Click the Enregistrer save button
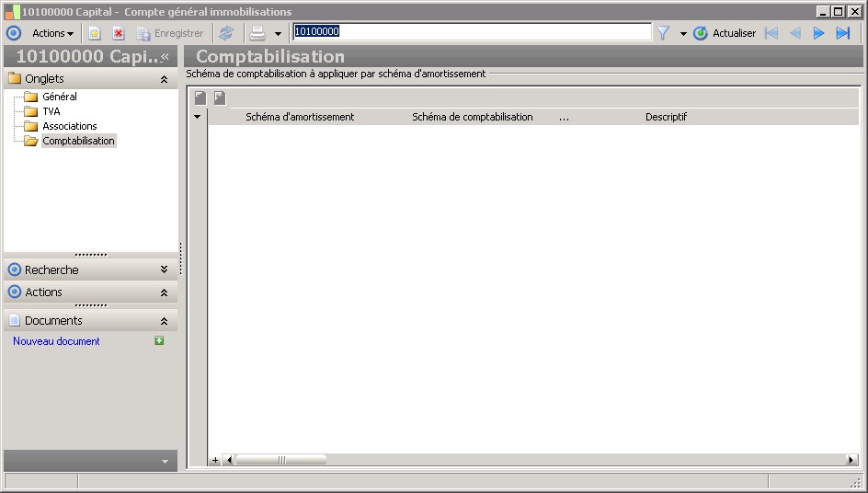Image resolution: width=868 pixels, height=493 pixels. click(170, 33)
